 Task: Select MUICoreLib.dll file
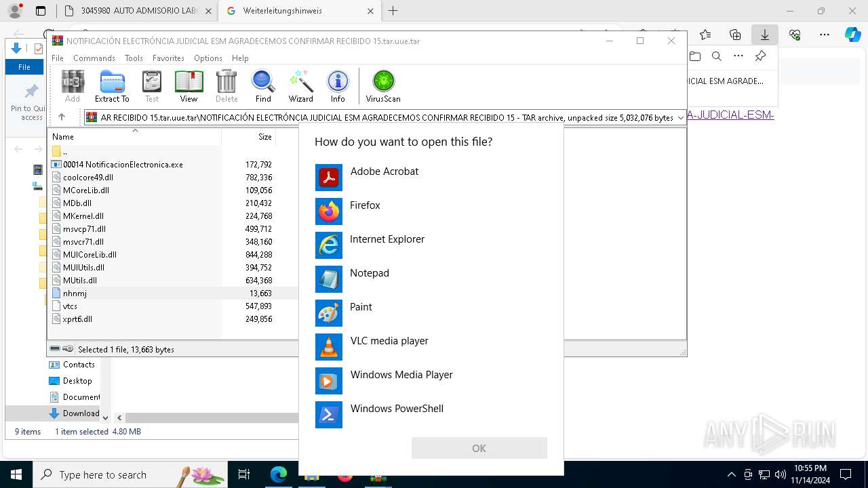90,254
